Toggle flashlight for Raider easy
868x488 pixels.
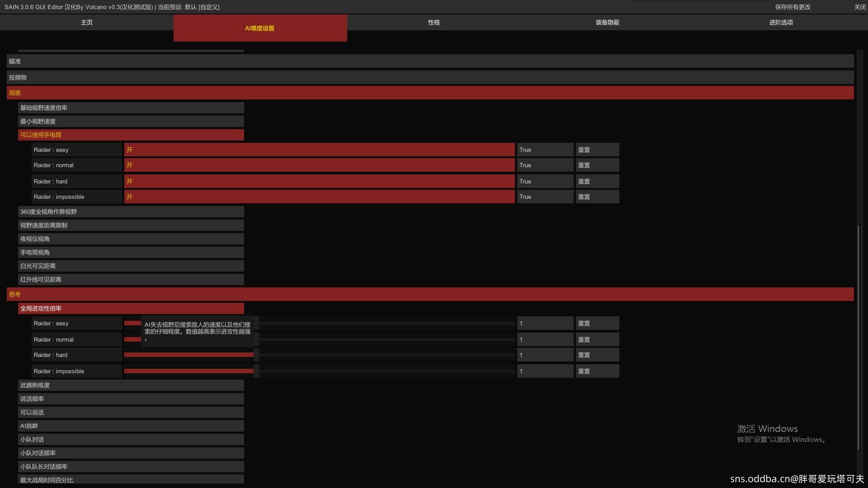tap(319, 150)
